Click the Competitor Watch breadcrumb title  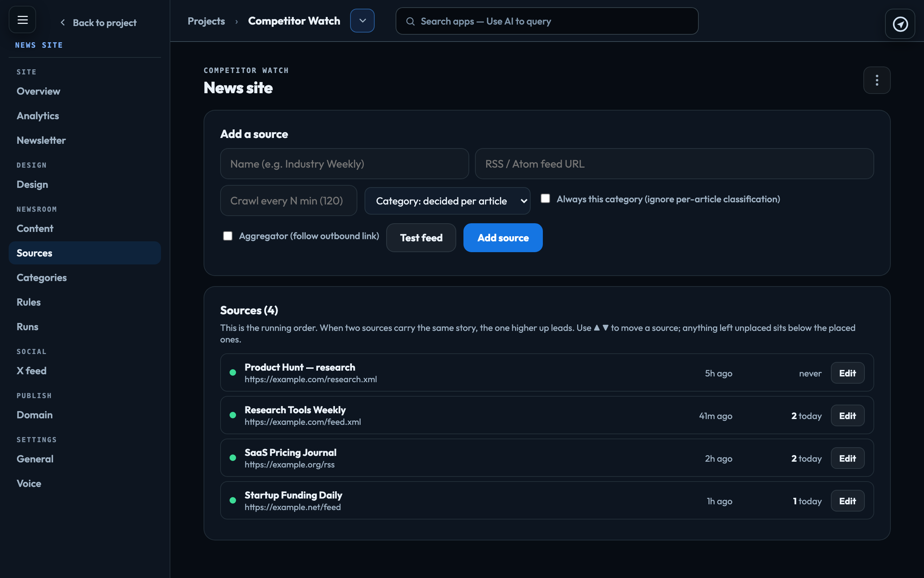click(294, 21)
